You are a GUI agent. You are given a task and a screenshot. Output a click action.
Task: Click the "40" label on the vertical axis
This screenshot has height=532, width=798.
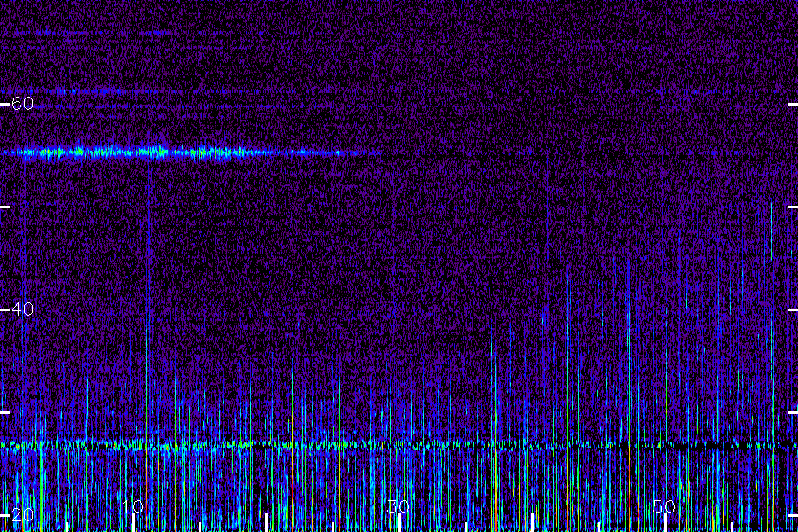22,309
